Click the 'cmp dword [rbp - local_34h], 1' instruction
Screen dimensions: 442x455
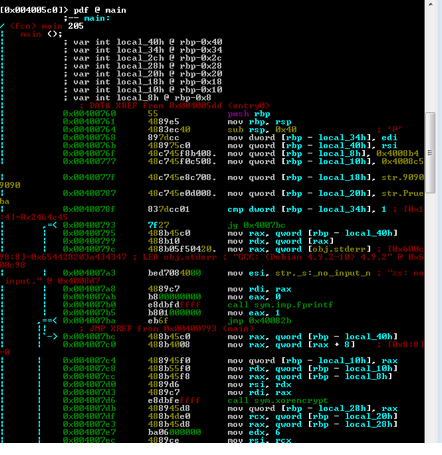pyautogui.click(x=307, y=209)
